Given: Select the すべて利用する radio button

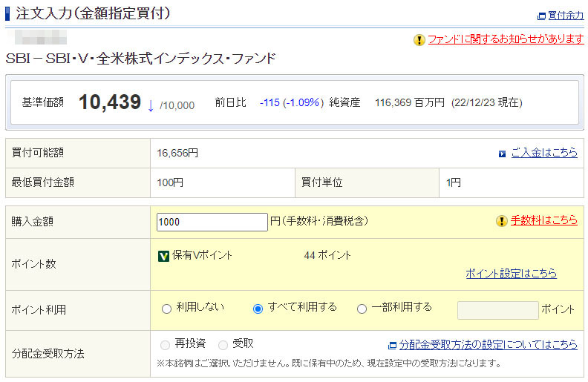Looking at the screenshot, I should point(258,309).
